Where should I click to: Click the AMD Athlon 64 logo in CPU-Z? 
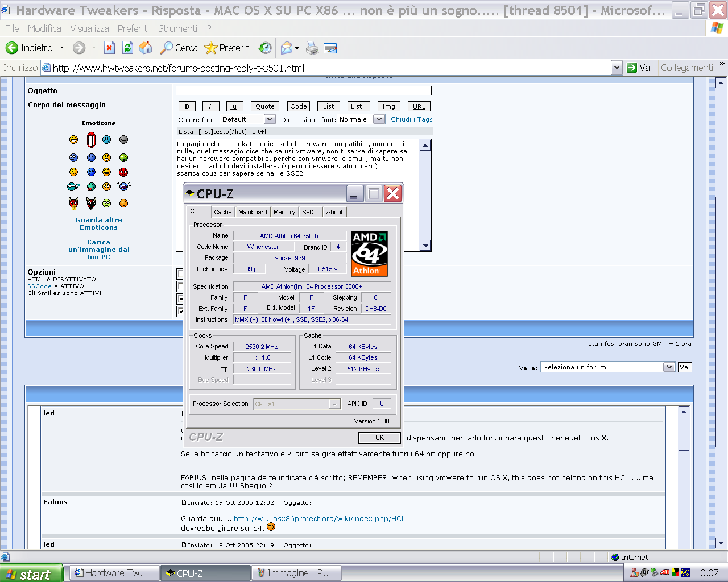(369, 253)
